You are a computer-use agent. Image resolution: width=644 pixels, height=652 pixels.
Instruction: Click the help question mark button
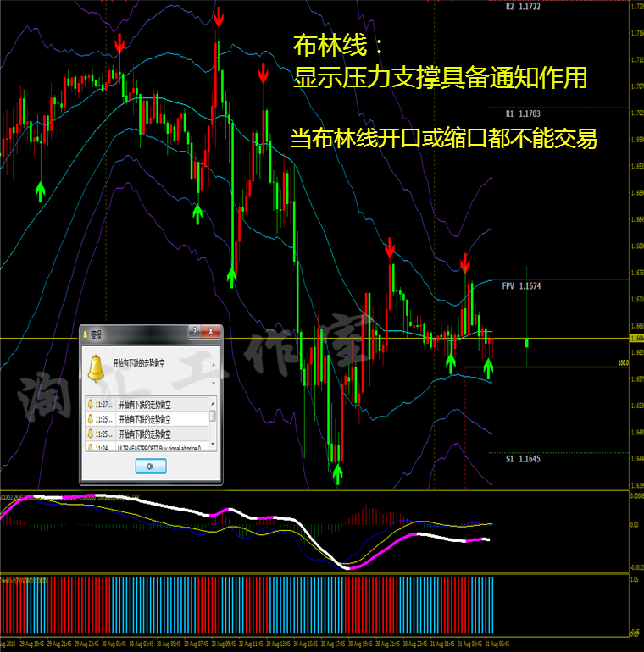coord(195,331)
